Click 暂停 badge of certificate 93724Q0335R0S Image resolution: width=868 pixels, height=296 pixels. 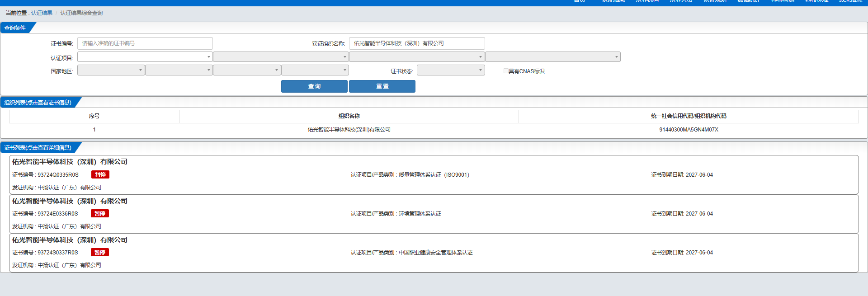tap(100, 175)
